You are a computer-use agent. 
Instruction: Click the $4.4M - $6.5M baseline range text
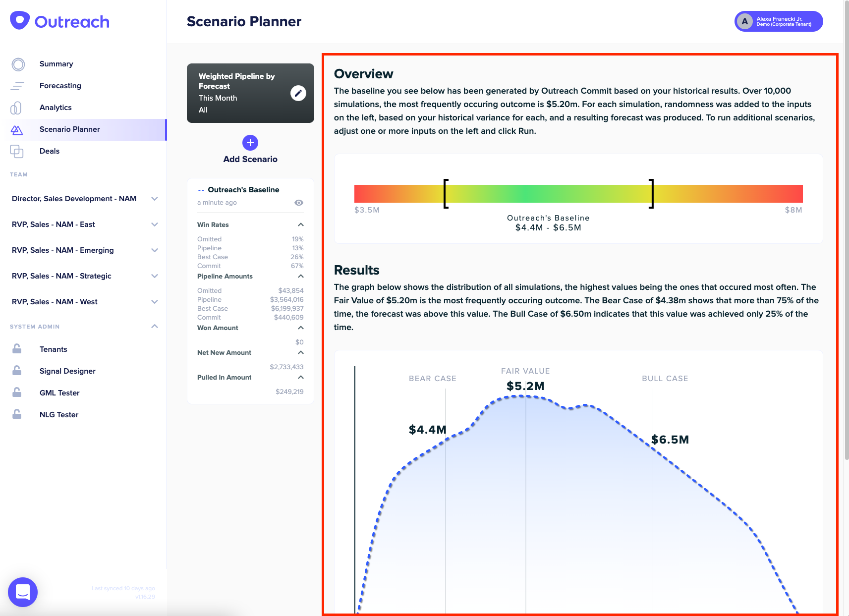(x=548, y=228)
